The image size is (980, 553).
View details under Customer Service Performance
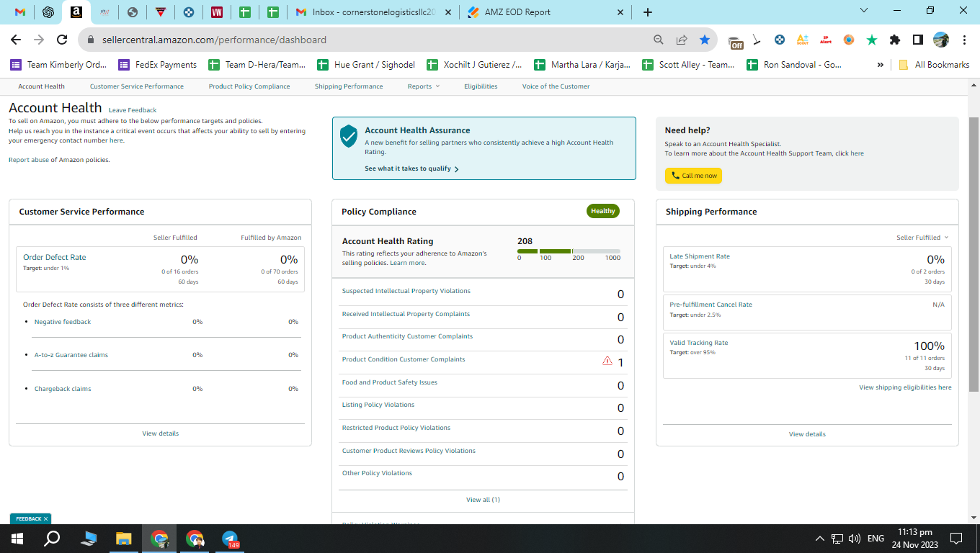pyautogui.click(x=160, y=433)
